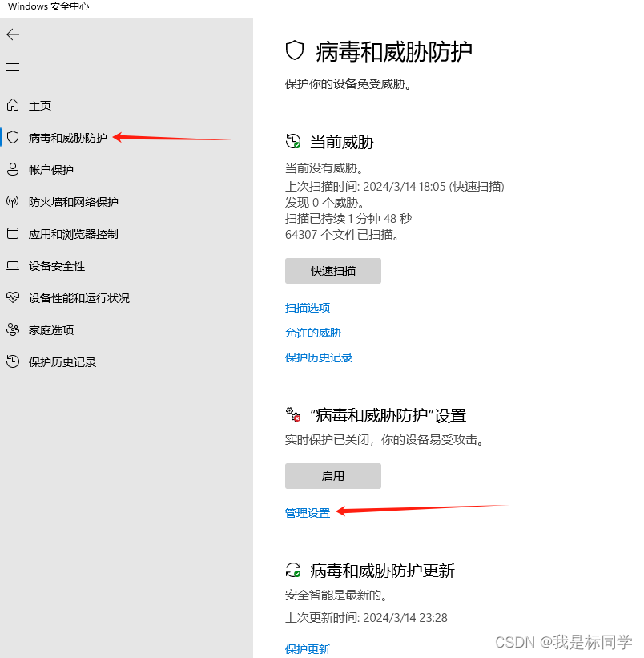Viewport: 644px width, 658px height.
Task: Click the app and browser control icon
Action: [13, 233]
